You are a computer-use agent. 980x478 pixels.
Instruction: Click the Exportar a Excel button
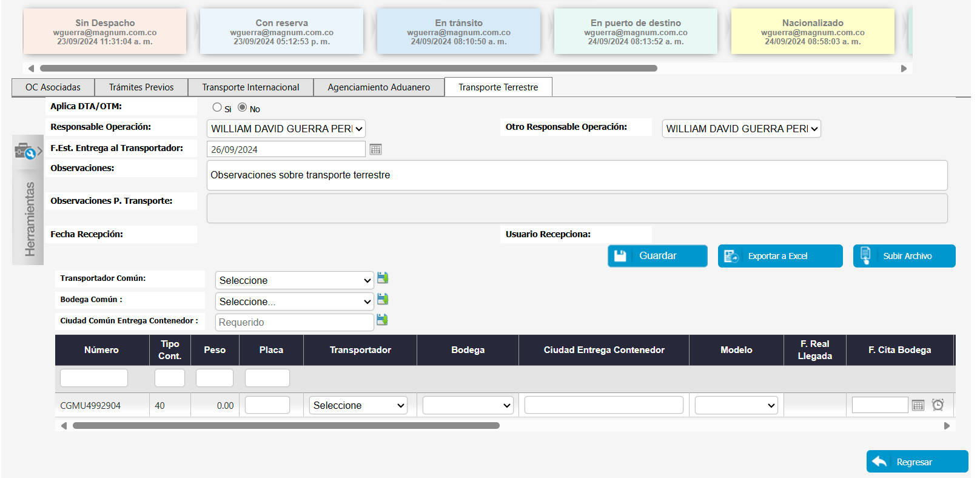coord(780,256)
